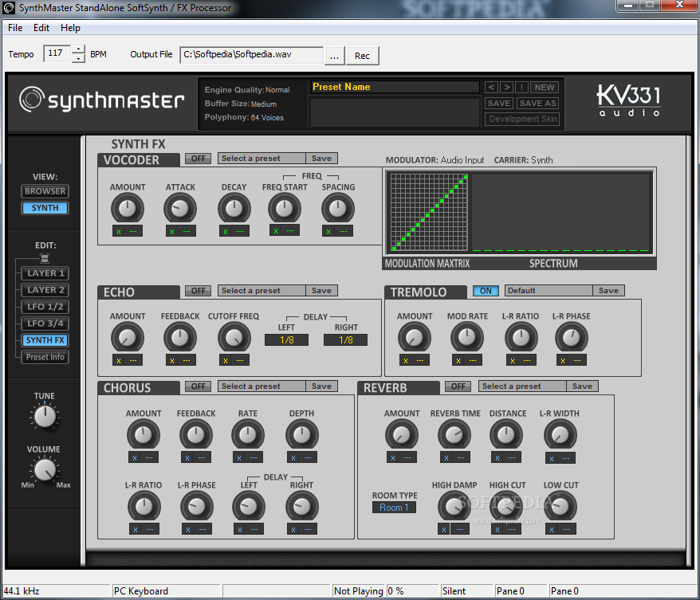The width and height of the screenshot is (700, 600).
Task: Click Echo Cutoff Freq modulation X slot
Action: [x=226, y=360]
